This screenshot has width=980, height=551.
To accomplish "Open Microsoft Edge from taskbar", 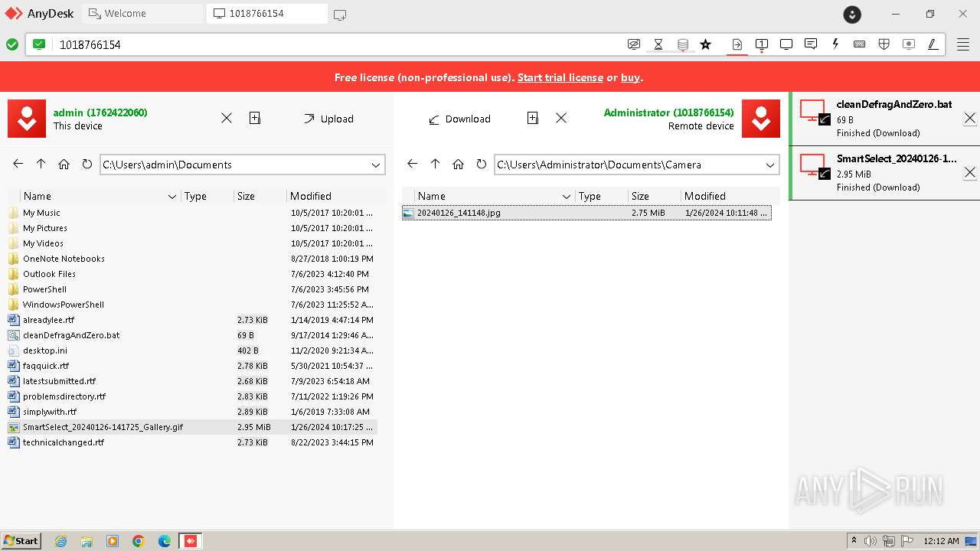I will [x=165, y=541].
